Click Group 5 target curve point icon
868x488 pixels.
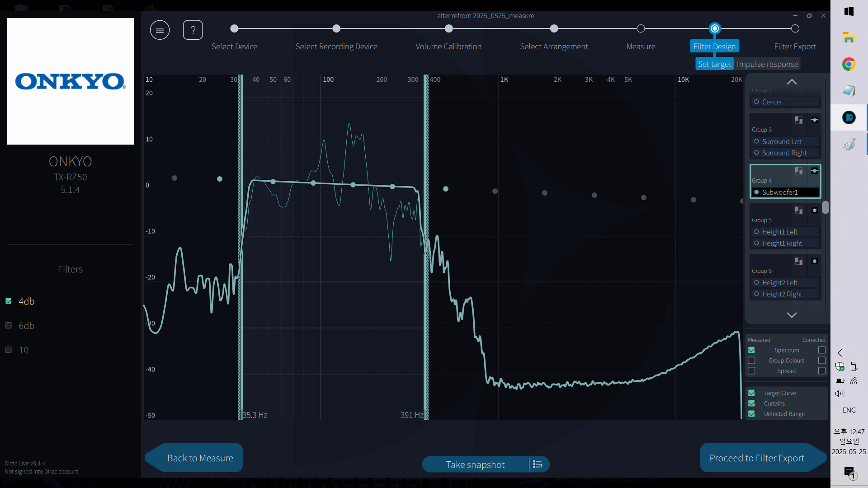815,211
